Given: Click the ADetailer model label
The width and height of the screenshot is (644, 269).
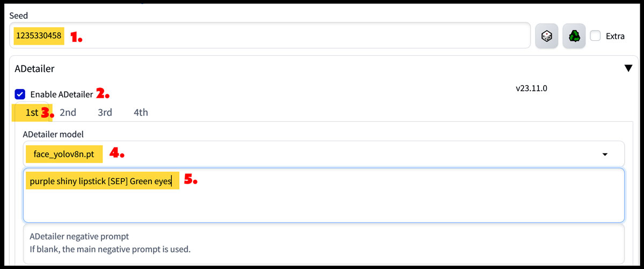Looking at the screenshot, I should (x=53, y=134).
